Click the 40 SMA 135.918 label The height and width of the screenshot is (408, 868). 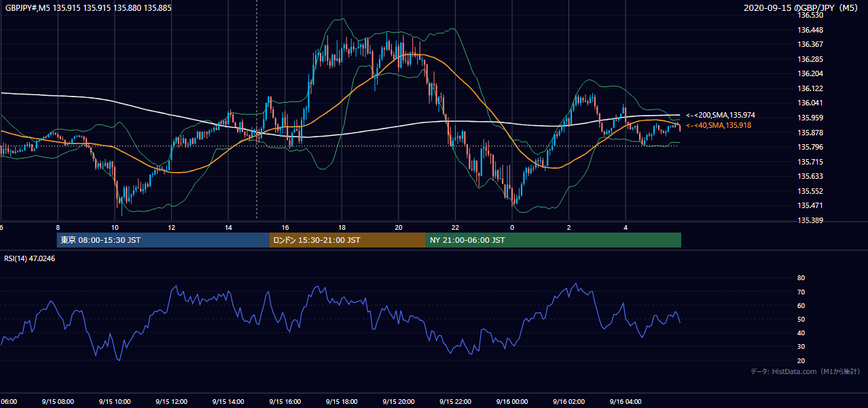click(718, 125)
